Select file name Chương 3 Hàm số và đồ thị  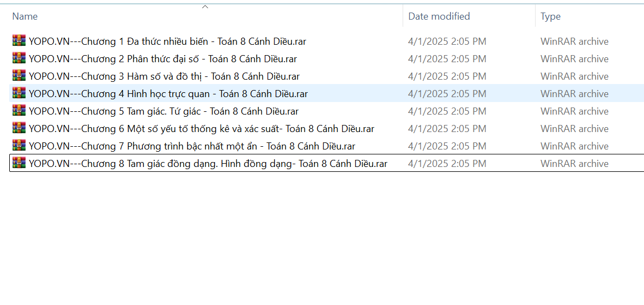(163, 76)
